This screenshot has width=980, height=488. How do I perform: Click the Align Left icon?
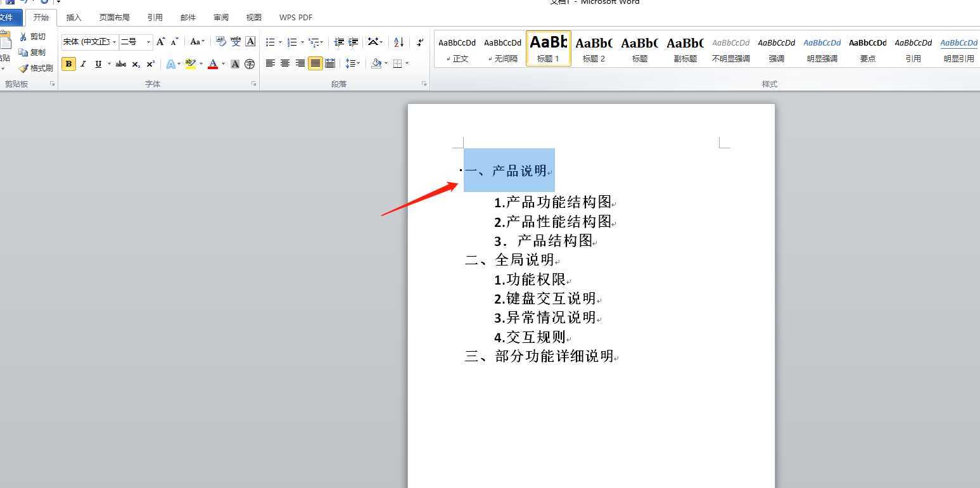270,63
